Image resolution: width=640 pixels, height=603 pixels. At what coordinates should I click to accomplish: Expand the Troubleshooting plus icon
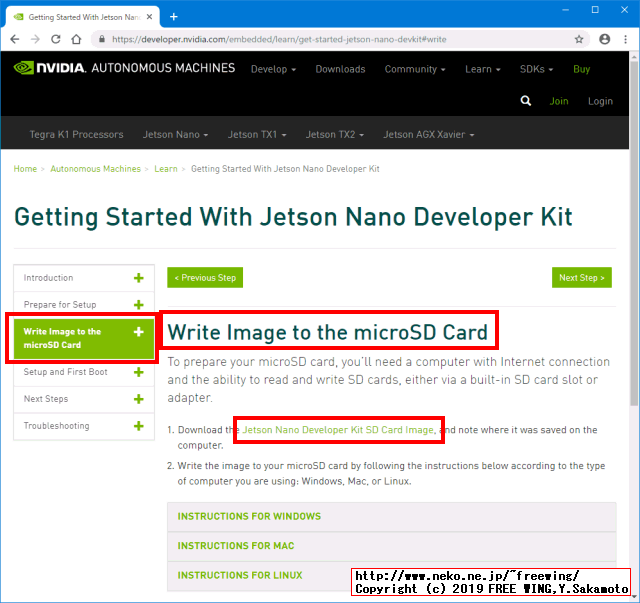coord(139,426)
